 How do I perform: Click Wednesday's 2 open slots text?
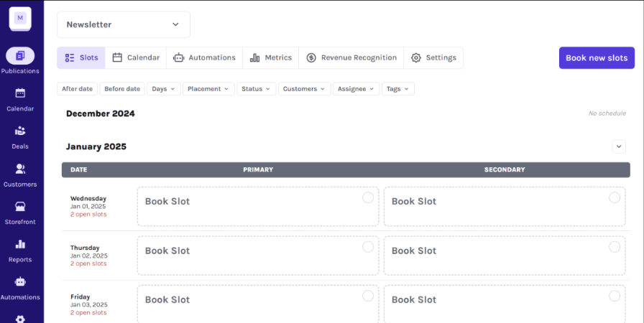tap(88, 215)
